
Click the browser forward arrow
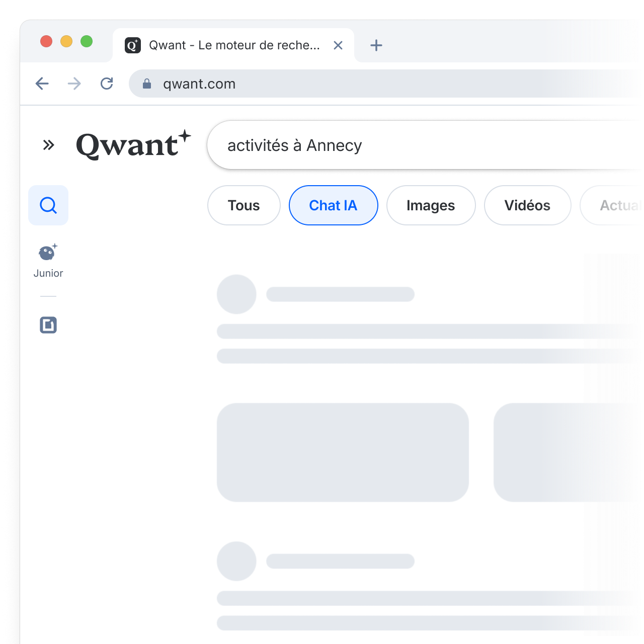tap(74, 84)
